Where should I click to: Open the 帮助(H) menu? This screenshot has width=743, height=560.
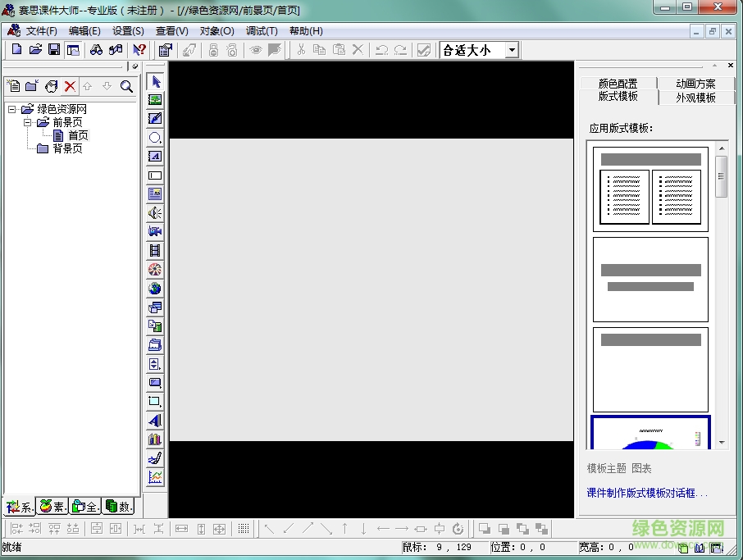click(306, 31)
